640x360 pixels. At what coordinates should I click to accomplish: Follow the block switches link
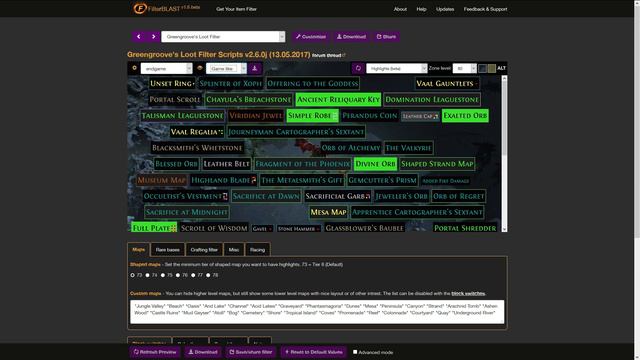point(468,293)
